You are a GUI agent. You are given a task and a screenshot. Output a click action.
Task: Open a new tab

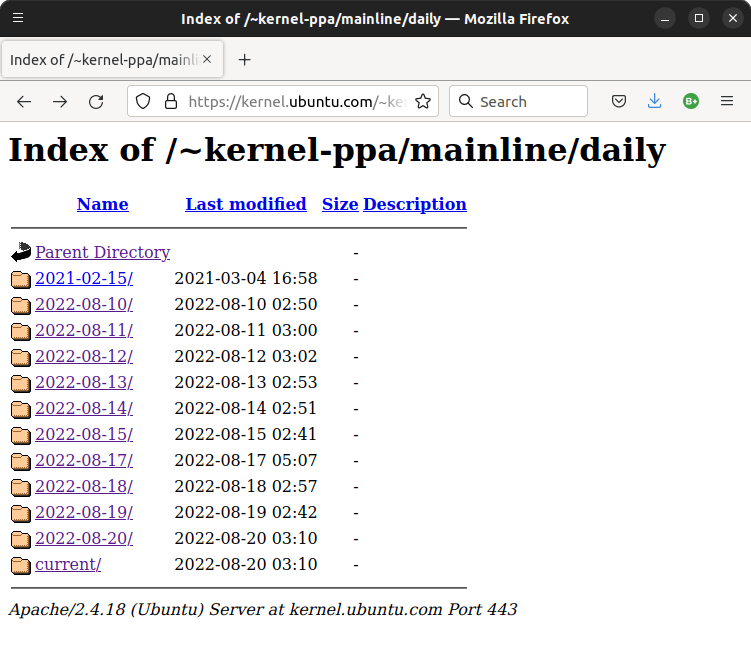pyautogui.click(x=244, y=60)
